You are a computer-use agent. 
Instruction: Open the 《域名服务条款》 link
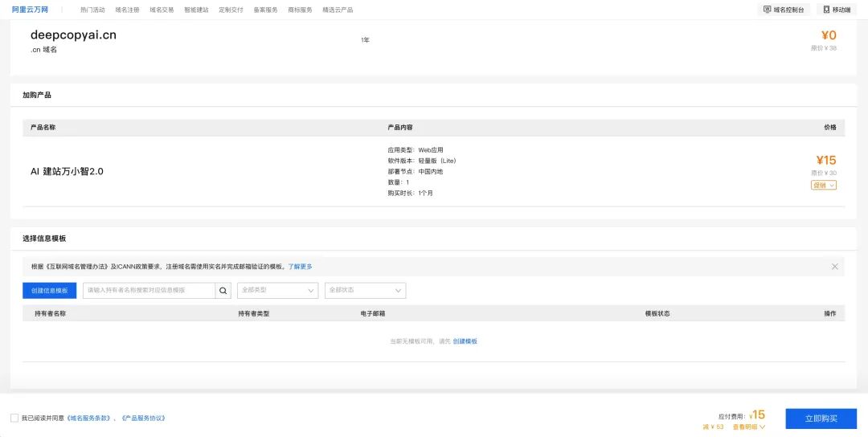pyautogui.click(x=88, y=419)
